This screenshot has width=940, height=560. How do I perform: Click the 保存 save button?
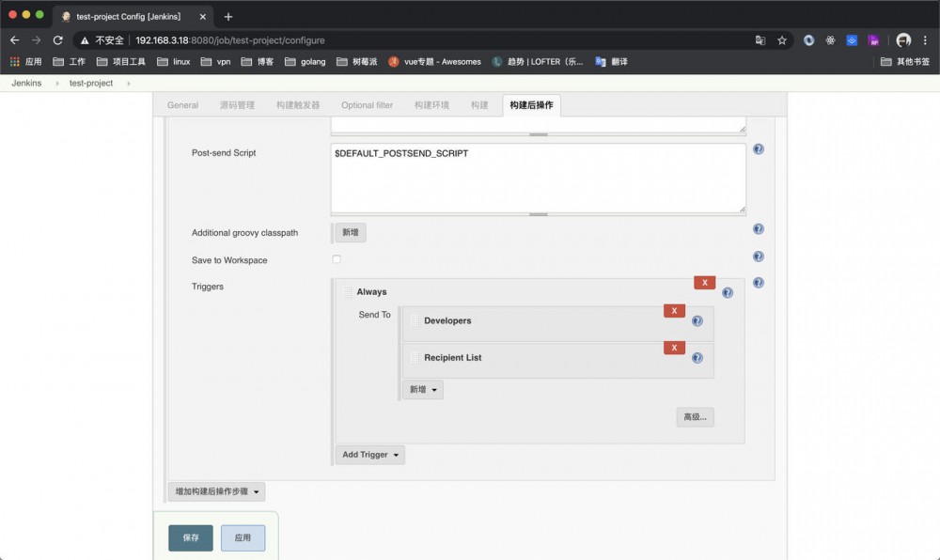pyautogui.click(x=190, y=537)
